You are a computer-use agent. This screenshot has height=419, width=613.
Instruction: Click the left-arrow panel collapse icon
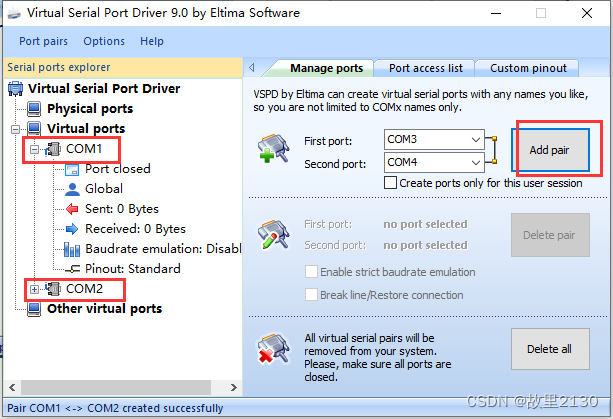click(x=252, y=68)
